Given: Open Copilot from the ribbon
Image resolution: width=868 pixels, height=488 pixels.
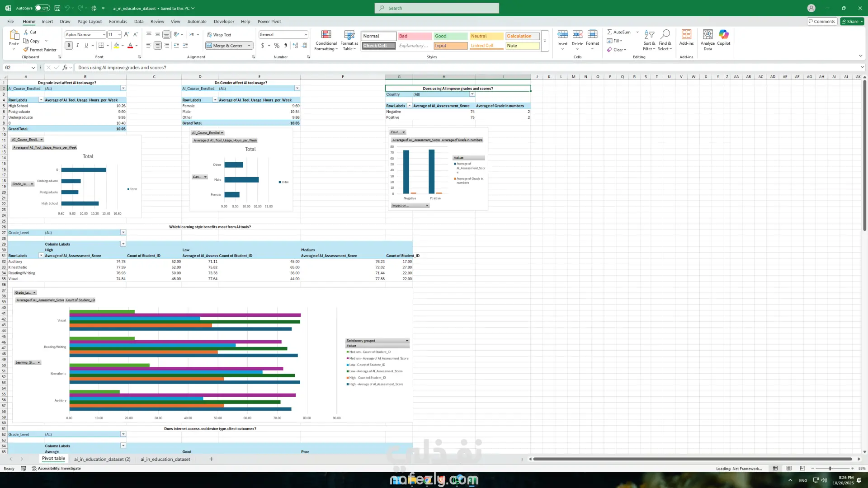Looking at the screenshot, I should point(723,38).
